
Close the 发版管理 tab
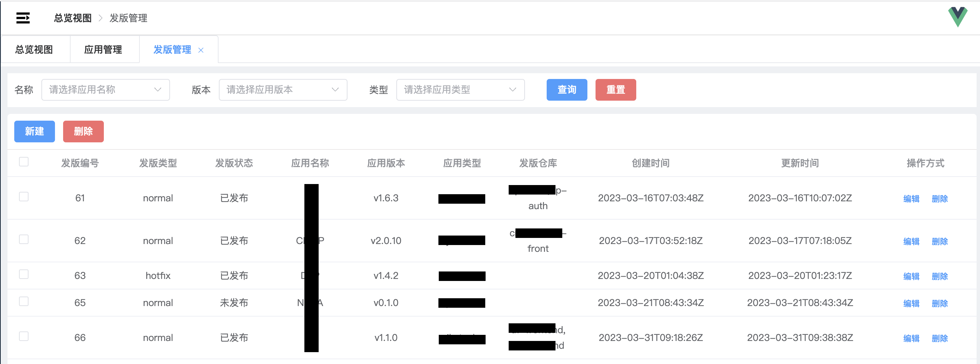pyautogui.click(x=201, y=50)
